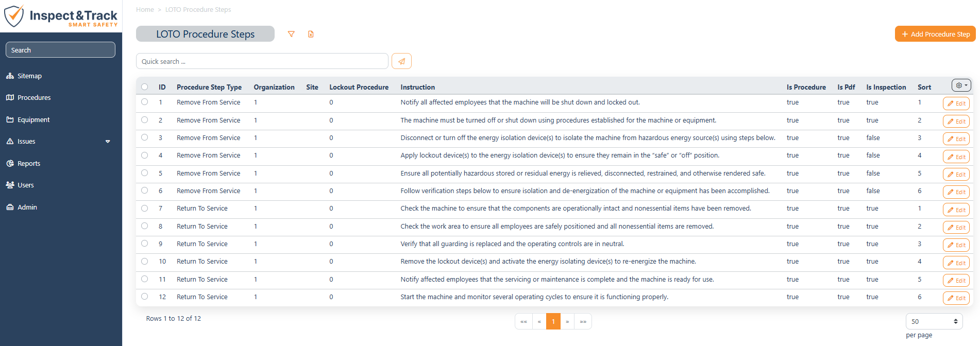Image resolution: width=980 pixels, height=346 pixels.
Task: Click the Issues warning icon
Action: (x=10, y=141)
